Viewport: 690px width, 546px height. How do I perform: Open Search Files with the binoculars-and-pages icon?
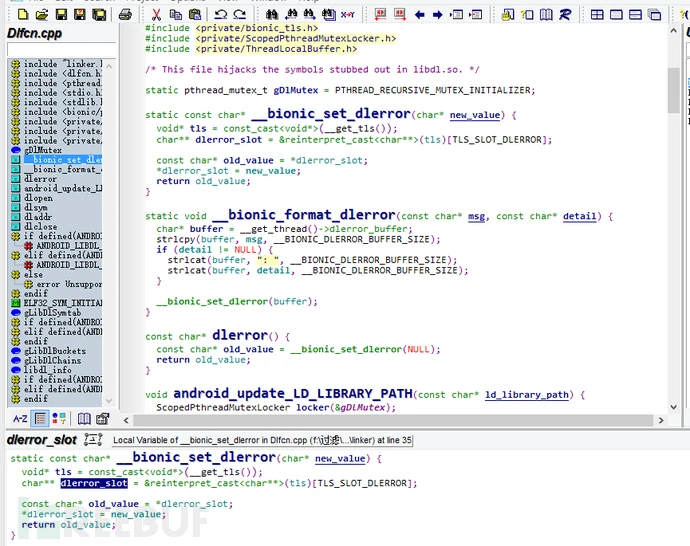click(x=329, y=15)
